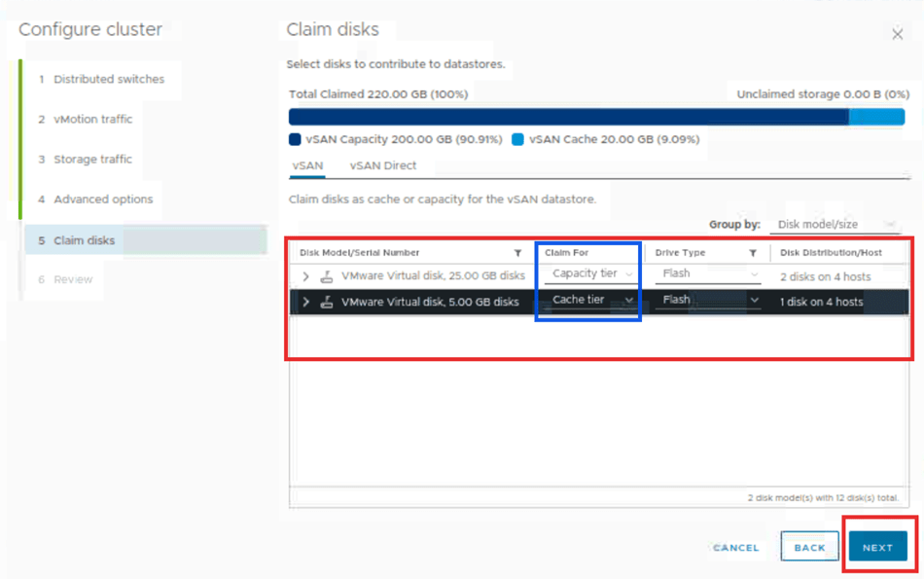Select the vSAN tab
The image size is (924, 579).
tap(307, 165)
